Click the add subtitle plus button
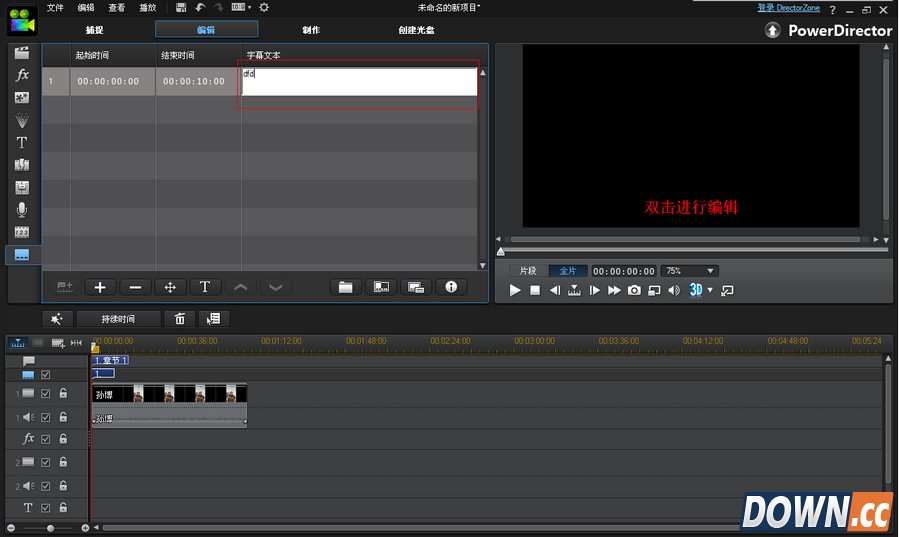Screen dimensions: 899x537 100,287
